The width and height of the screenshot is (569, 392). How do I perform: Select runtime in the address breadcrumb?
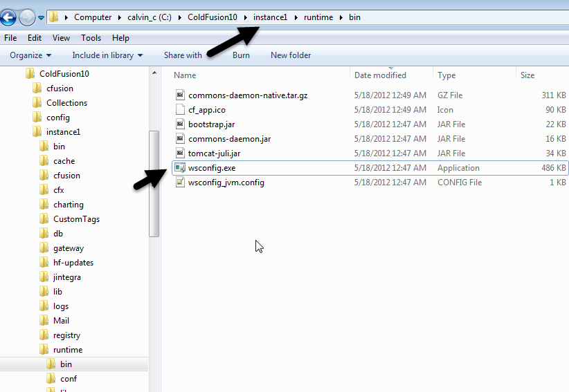pyautogui.click(x=318, y=17)
